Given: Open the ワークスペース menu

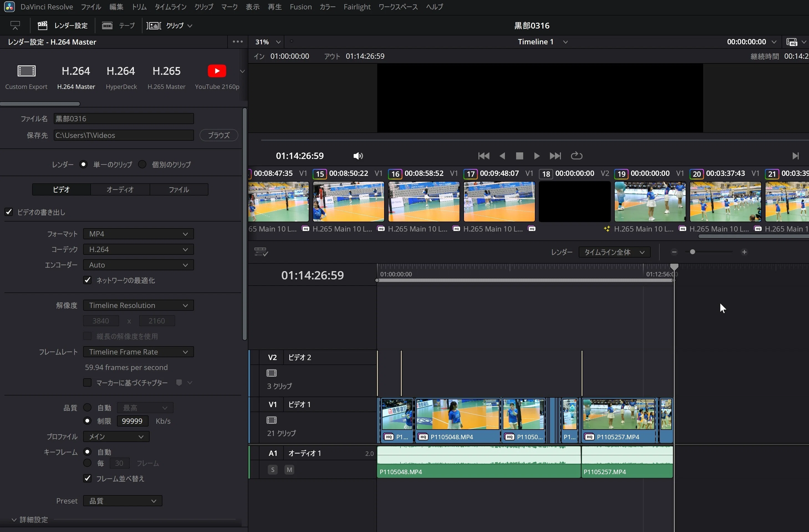Looking at the screenshot, I should 398,7.
